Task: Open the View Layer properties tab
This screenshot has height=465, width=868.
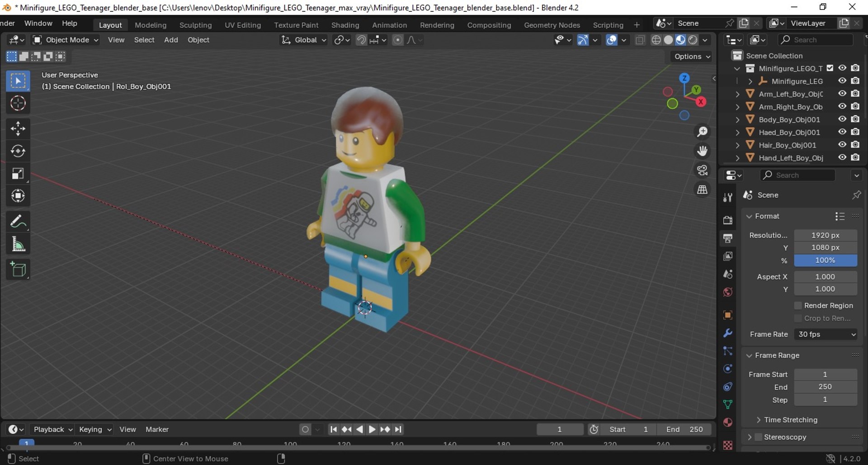Action: click(728, 256)
